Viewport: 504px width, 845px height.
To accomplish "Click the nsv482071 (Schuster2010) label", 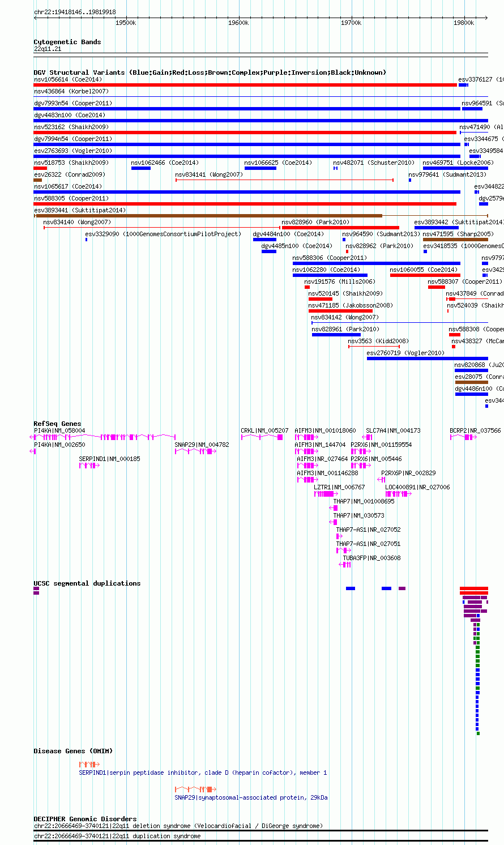I will [x=374, y=163].
